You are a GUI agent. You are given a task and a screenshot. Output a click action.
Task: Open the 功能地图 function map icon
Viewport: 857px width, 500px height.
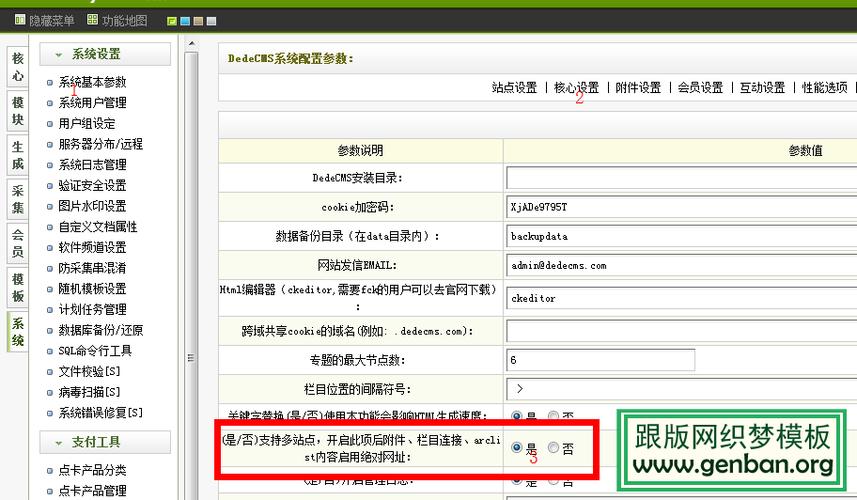(92, 20)
